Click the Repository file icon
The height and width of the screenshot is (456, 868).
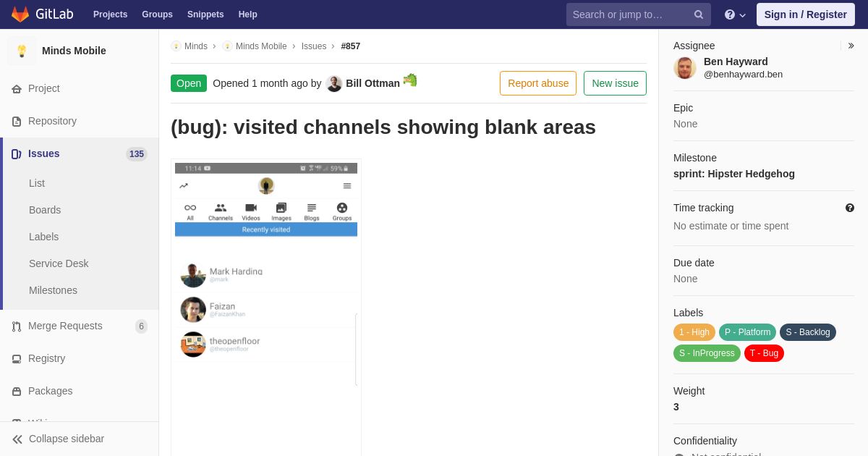click(x=17, y=121)
